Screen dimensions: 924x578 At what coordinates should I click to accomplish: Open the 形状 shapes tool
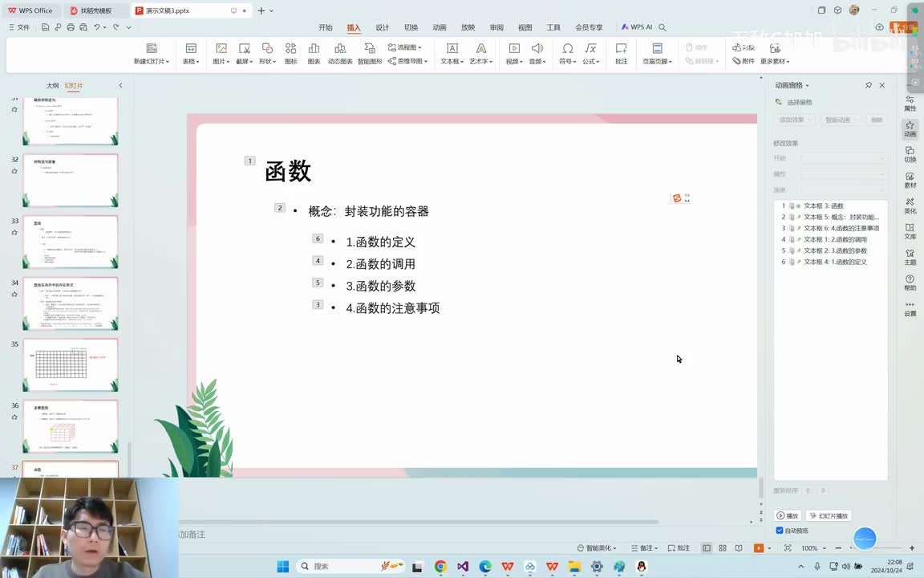(267, 48)
